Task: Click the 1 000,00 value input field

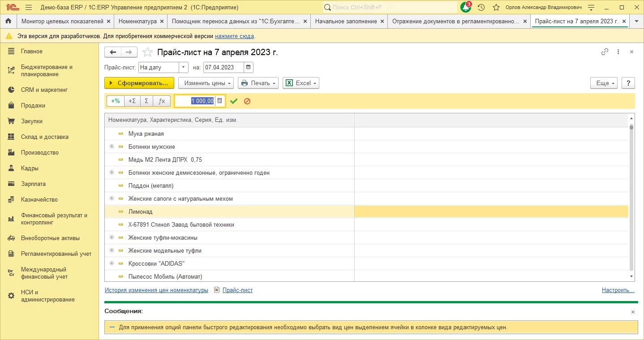Action: point(195,101)
